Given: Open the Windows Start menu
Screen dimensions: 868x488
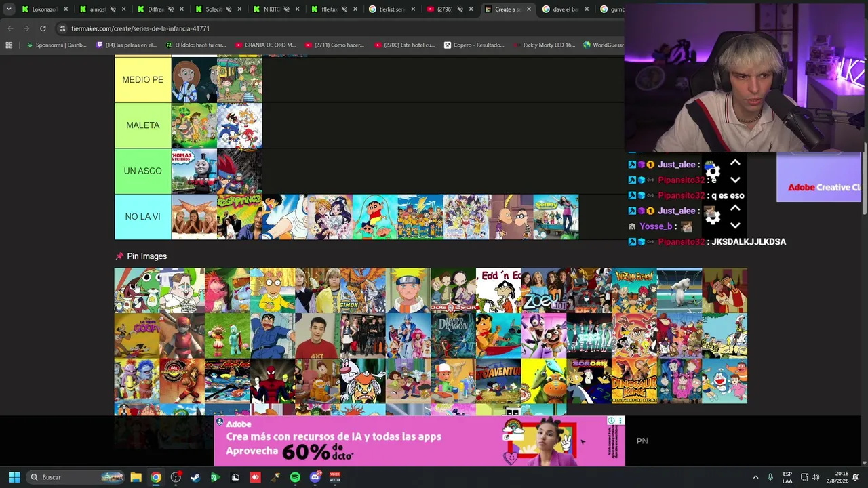Looking at the screenshot, I should [x=14, y=477].
